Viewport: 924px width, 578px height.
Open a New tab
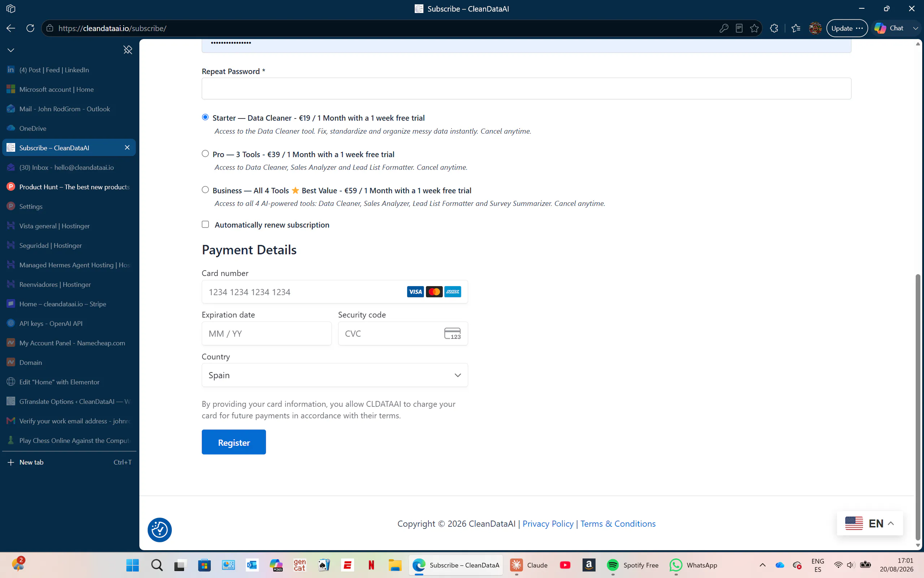tap(69, 462)
